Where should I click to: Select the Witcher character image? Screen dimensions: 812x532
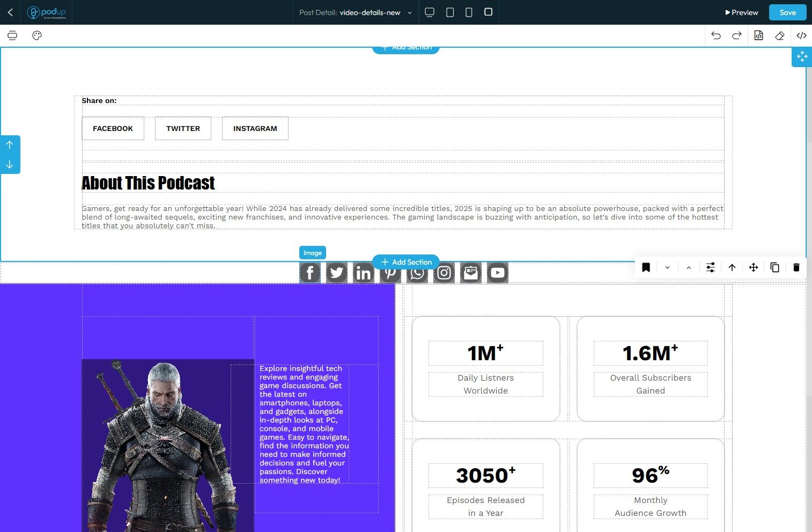click(168, 446)
